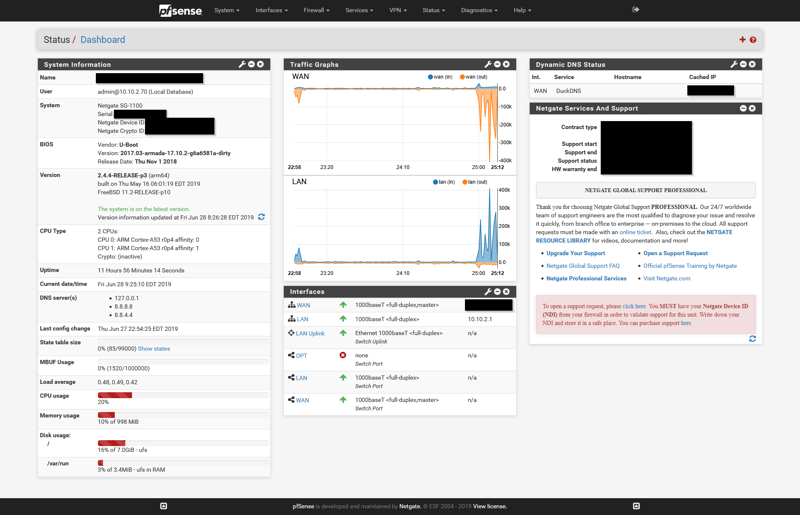Open Official pfSense Training by Netgate link
This screenshot has height=515, width=800.
pos(690,266)
